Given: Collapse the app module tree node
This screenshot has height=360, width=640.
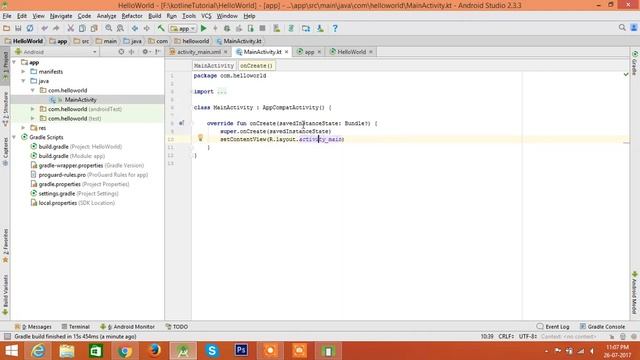Looking at the screenshot, I should [x=15, y=62].
